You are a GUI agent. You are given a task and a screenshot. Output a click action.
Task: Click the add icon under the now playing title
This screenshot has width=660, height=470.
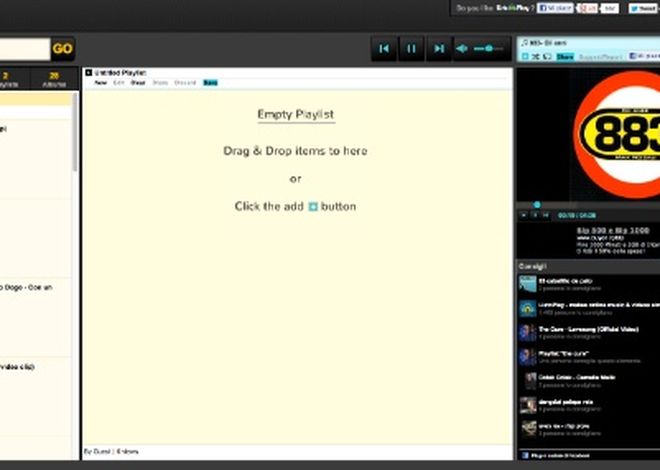click(525, 56)
